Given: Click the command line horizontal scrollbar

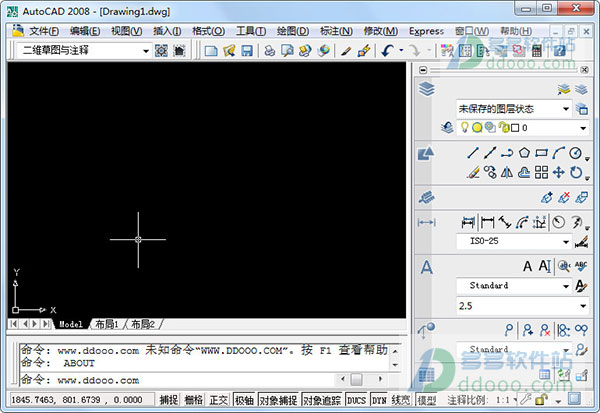Looking at the screenshot, I should 362,379.
